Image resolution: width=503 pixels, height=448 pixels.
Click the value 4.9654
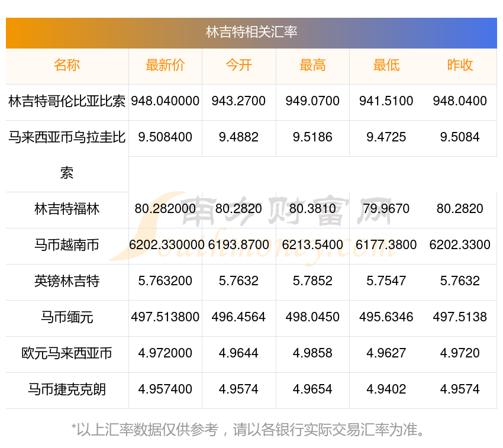[312, 389]
